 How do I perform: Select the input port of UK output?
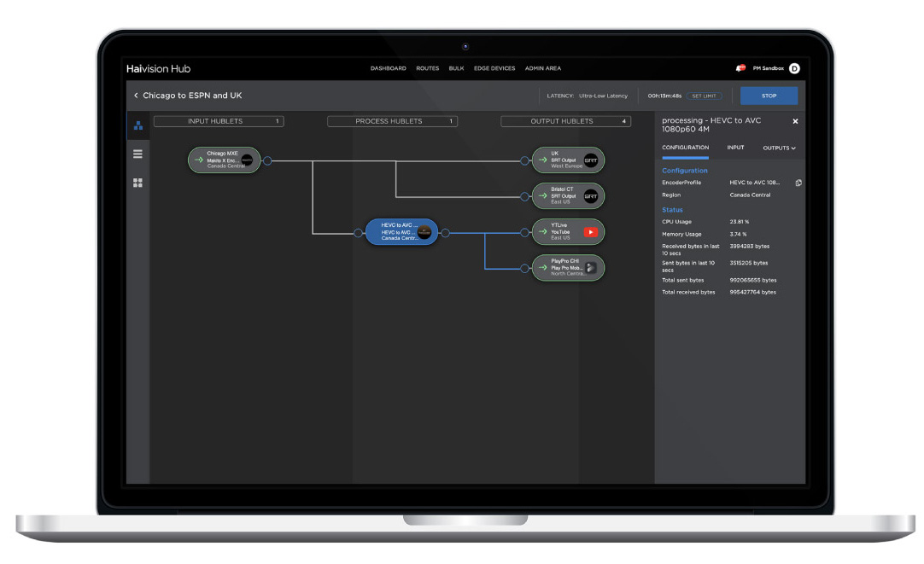524,160
